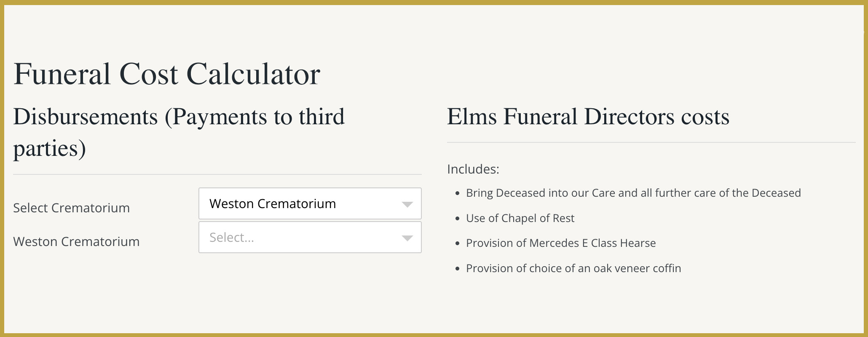Click the oak veneer coffin list item
This screenshot has height=337, width=868.
click(x=573, y=268)
